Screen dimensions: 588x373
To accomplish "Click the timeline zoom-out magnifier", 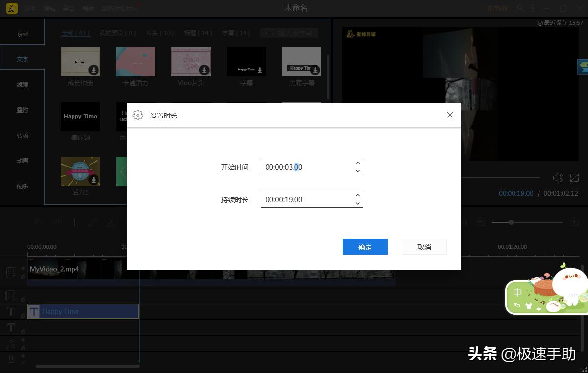I will point(481,222).
